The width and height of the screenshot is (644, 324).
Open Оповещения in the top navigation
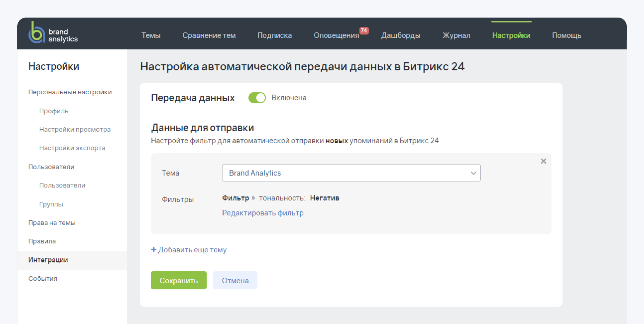click(336, 35)
